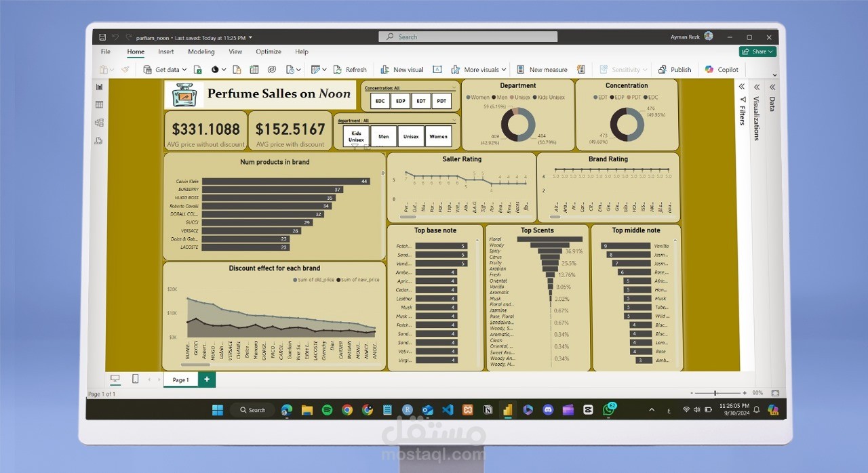Insert a Text box icon
This screenshot has width=868, height=473.
pyautogui.click(x=437, y=69)
